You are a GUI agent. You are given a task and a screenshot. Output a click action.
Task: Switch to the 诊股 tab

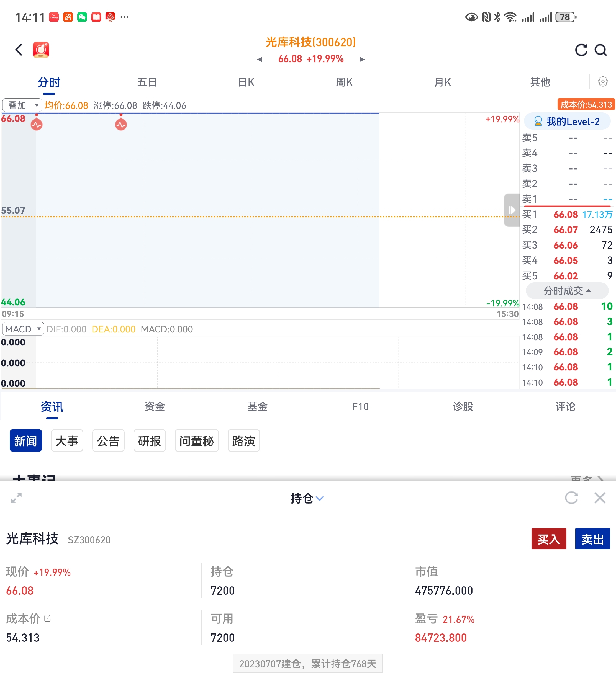pyautogui.click(x=463, y=407)
